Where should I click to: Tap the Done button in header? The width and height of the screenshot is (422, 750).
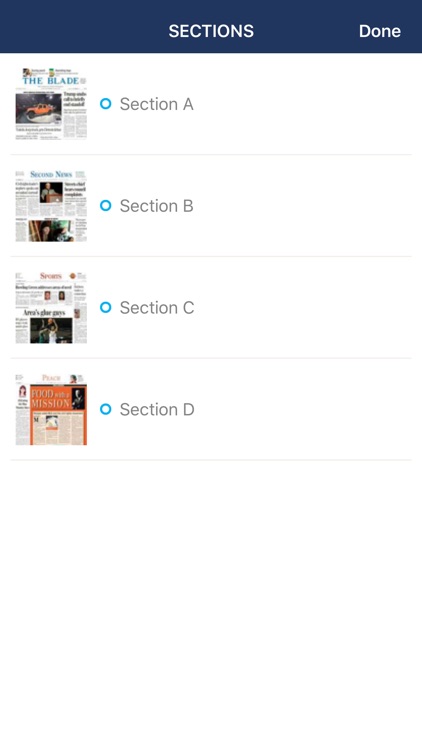(x=379, y=31)
